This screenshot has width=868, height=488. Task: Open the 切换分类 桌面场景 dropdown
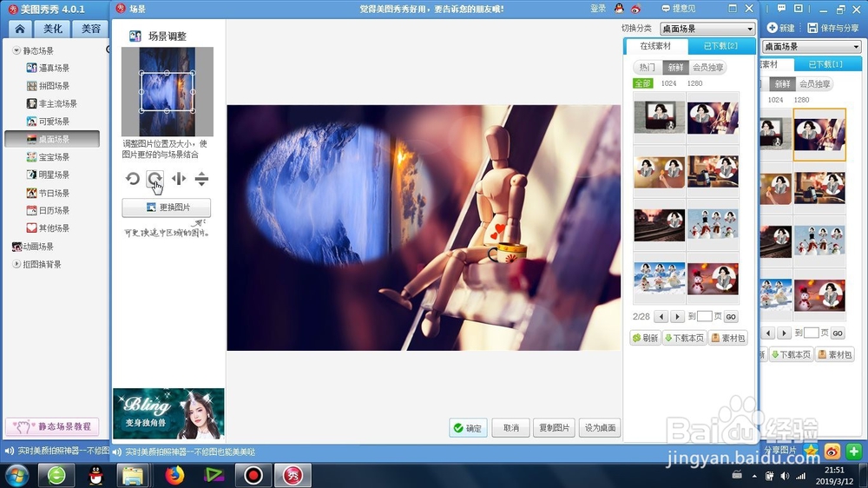tap(707, 29)
